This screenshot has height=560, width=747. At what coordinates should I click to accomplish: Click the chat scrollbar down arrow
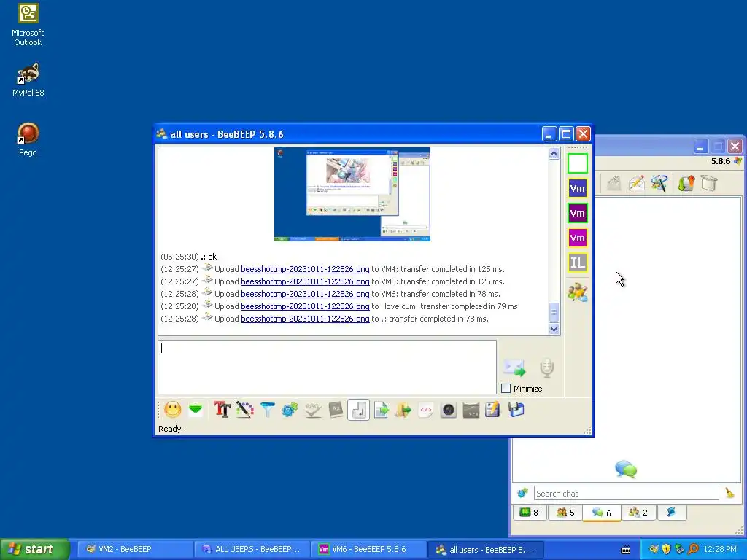(x=554, y=329)
